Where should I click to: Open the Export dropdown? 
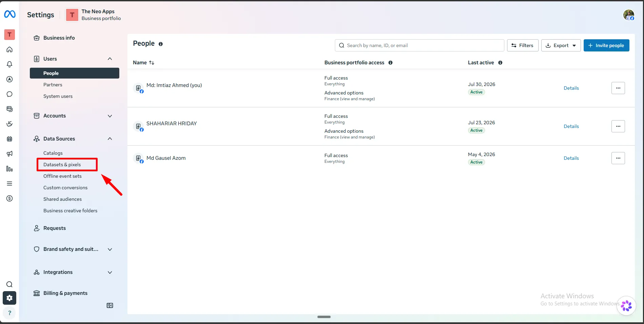(x=561, y=45)
